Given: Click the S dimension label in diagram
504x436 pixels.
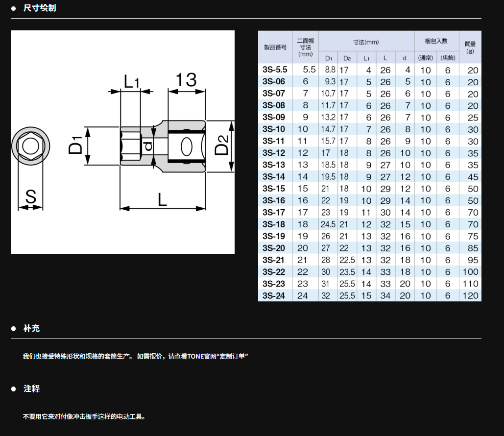Looking at the screenshot, I should 31,197.
